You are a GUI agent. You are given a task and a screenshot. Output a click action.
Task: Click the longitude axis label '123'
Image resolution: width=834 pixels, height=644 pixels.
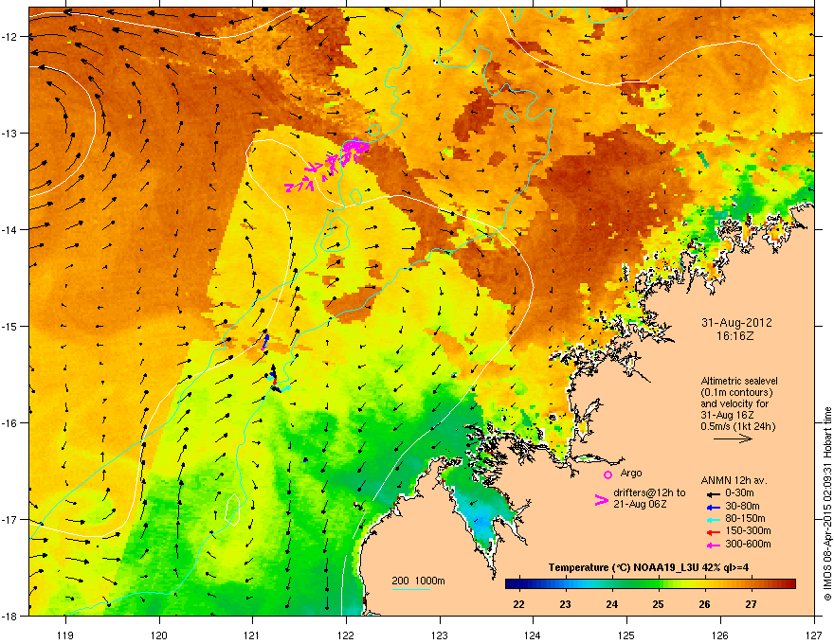coord(440,635)
